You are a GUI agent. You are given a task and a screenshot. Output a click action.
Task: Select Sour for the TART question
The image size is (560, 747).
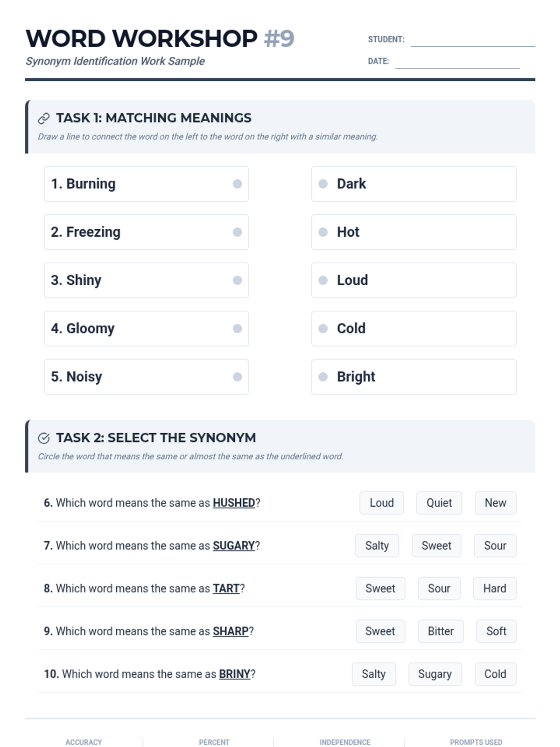click(439, 589)
